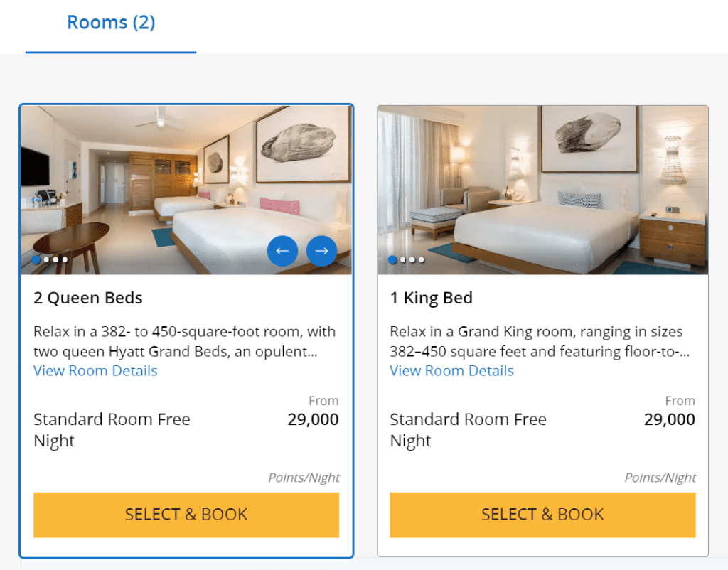Screen dimensions: 728x570
Task: Select third carousel dot on 1 King Bed photo
Action: (x=412, y=260)
